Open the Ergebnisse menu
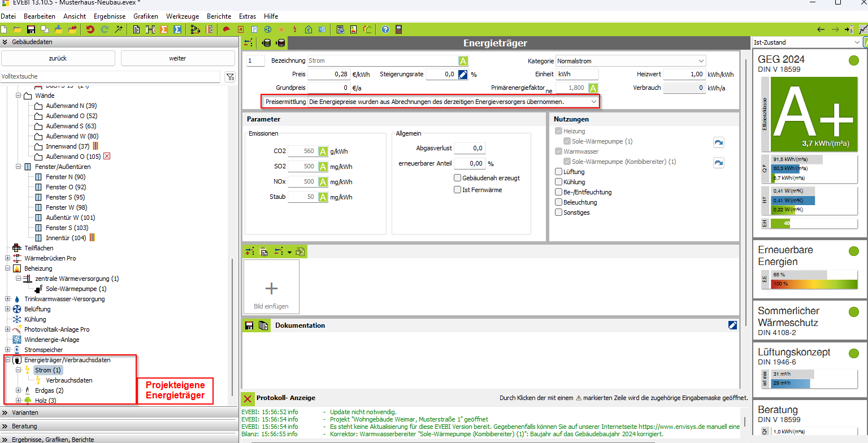 pos(109,16)
